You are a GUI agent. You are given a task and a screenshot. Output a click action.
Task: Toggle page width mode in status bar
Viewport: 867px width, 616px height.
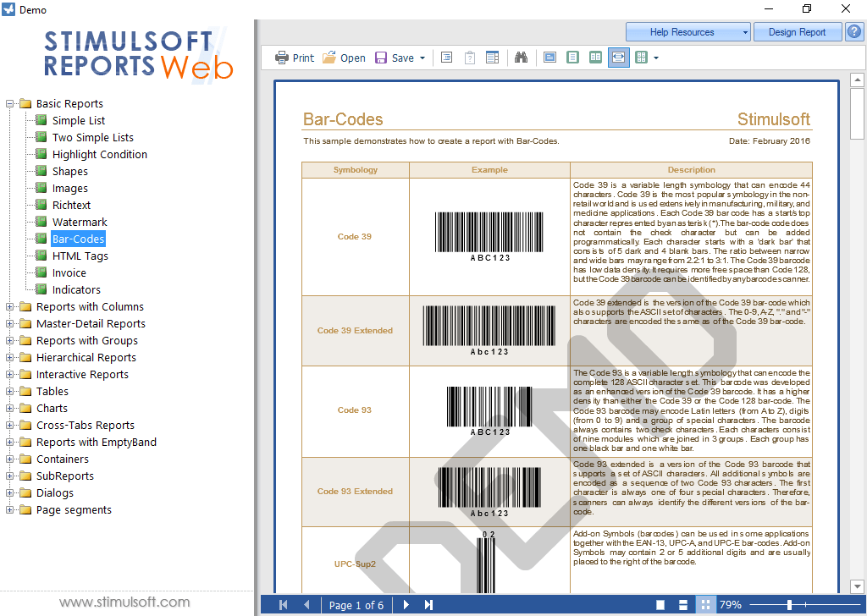click(682, 604)
